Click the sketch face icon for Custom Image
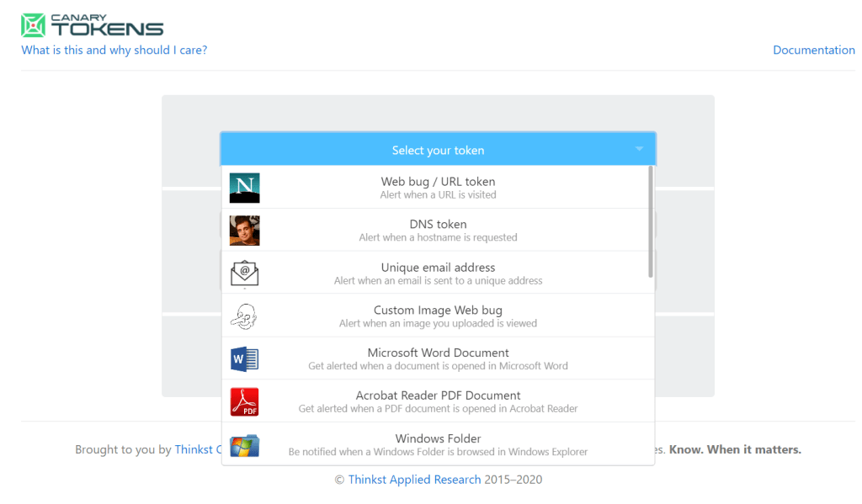The image size is (862, 504). click(244, 316)
